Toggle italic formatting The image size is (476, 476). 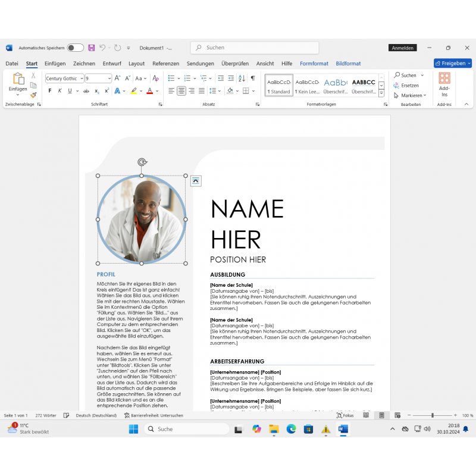click(x=59, y=91)
